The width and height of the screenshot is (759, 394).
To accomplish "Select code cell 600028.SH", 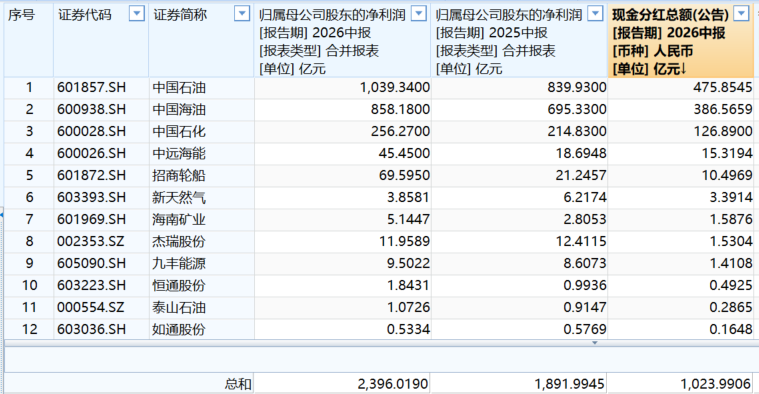I will pyautogui.click(x=91, y=131).
